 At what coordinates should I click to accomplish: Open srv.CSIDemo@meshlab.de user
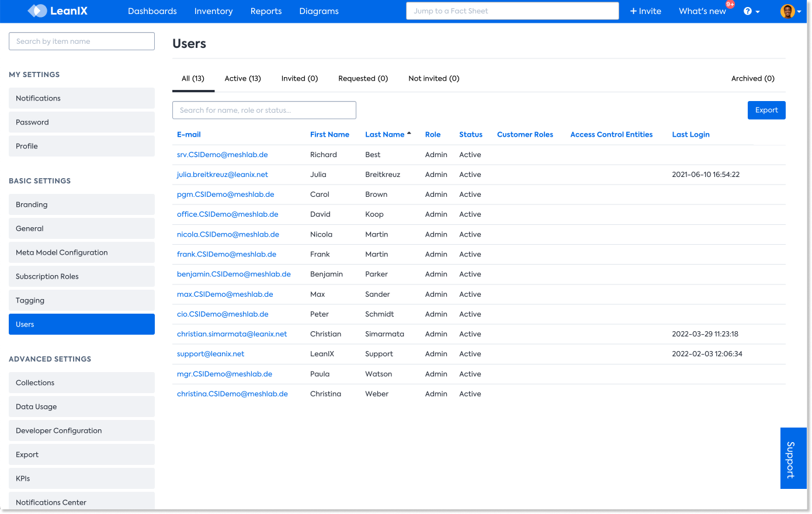(x=223, y=155)
